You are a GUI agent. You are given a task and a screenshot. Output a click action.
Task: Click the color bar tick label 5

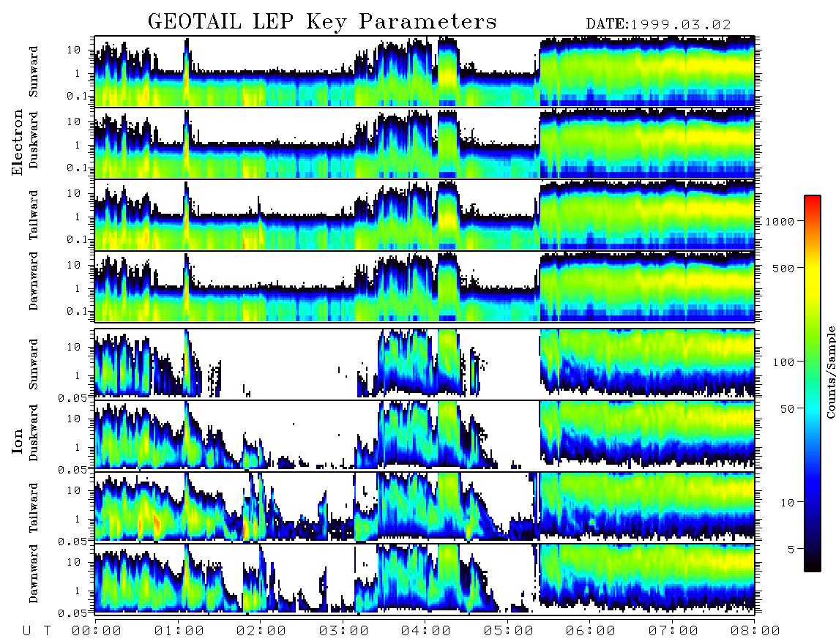pyautogui.click(x=791, y=549)
